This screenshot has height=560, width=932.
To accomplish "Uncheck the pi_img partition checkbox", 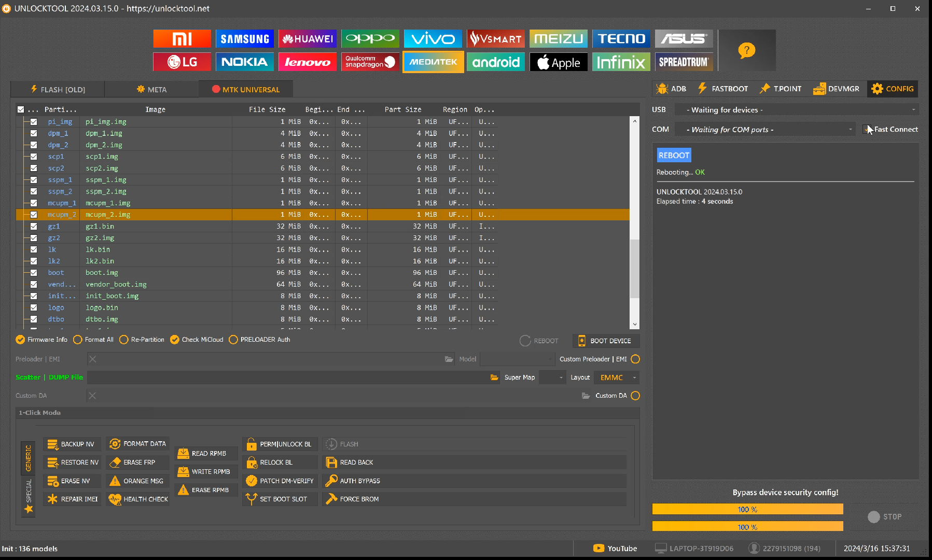I will [34, 121].
